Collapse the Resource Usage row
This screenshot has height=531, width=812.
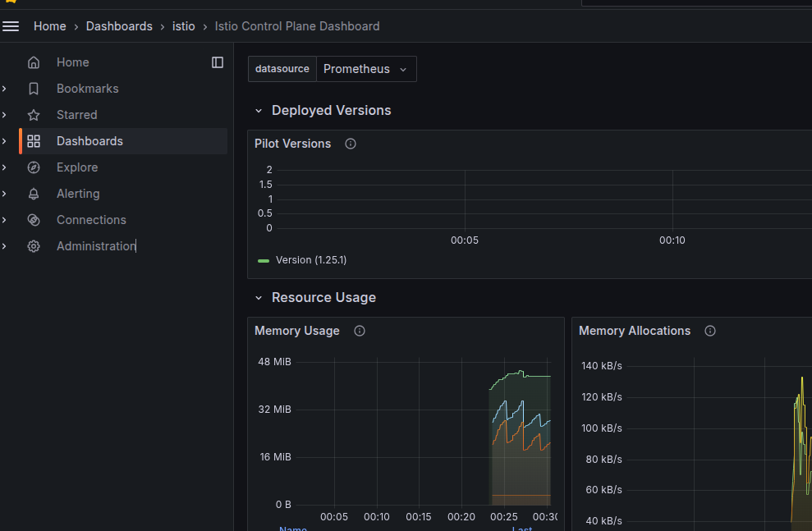259,298
